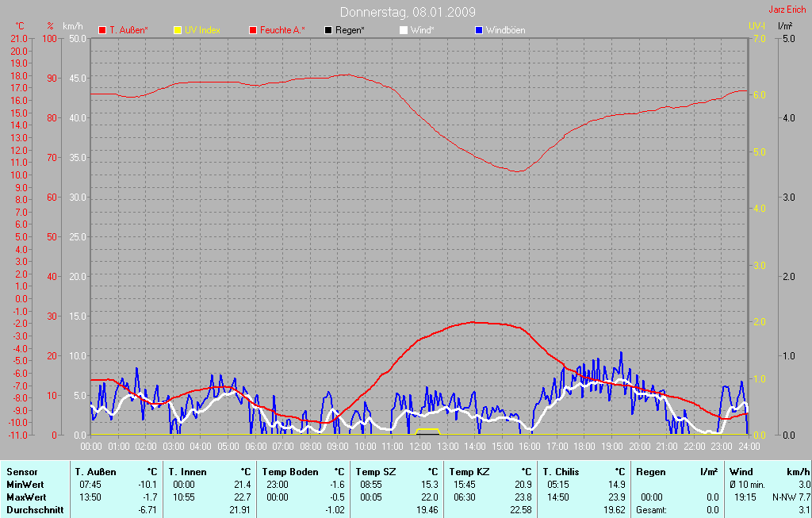Select the 'UV Index' legend label
This screenshot has width=812, height=518.
202,30
